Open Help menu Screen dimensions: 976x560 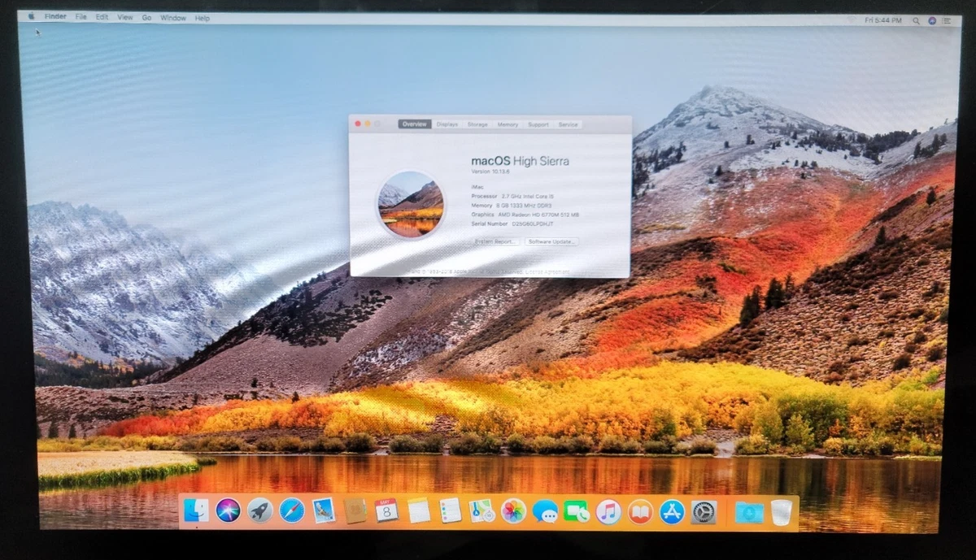pos(202,18)
